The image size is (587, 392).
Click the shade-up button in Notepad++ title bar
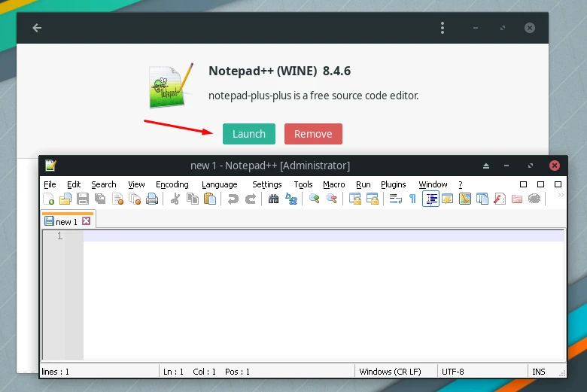tap(486, 166)
